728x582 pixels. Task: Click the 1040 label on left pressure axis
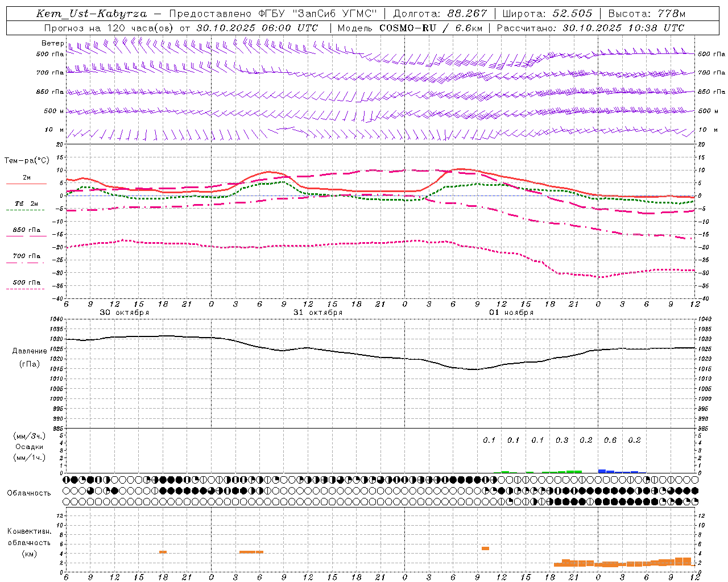56,319
